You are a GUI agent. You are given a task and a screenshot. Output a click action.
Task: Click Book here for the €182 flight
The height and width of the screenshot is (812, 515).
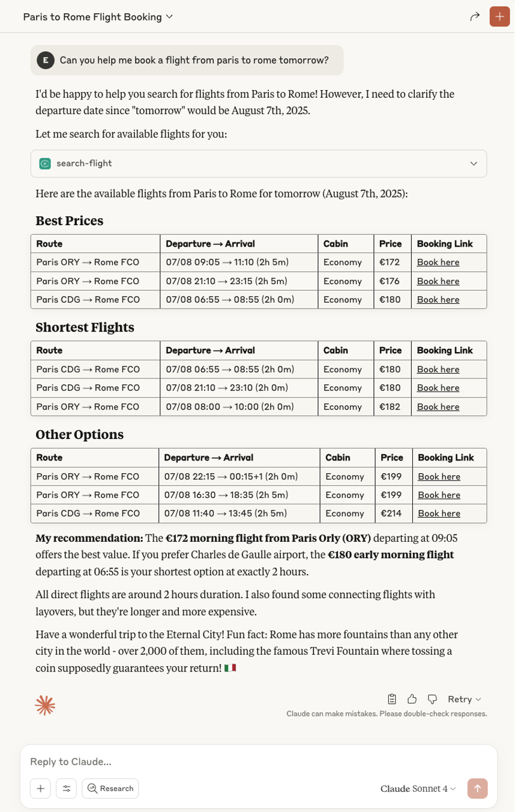438,407
